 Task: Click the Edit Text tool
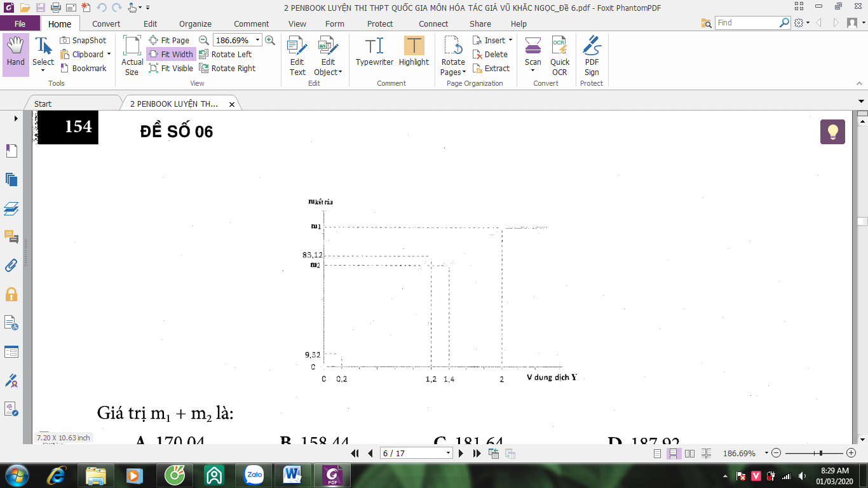coord(297,56)
